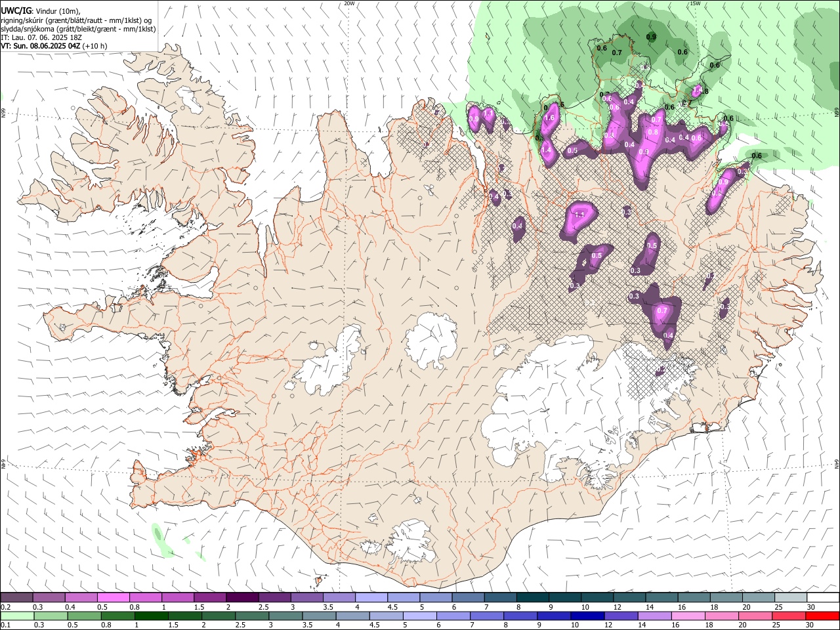This screenshot has height=630, width=840.
Task: Click the 'VT: Sun. 08.06.2025 04Z' valid time
Action: (41, 46)
